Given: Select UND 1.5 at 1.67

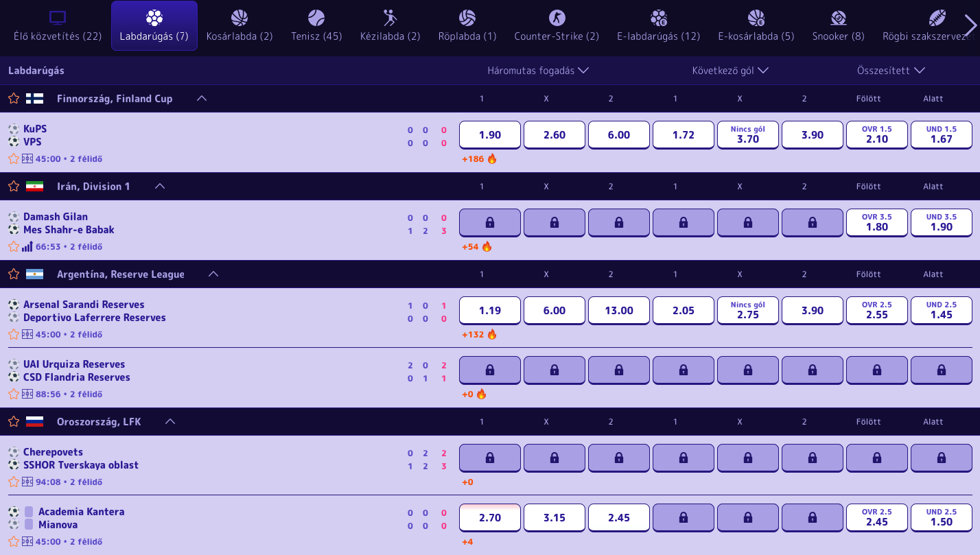Looking at the screenshot, I should click(942, 135).
